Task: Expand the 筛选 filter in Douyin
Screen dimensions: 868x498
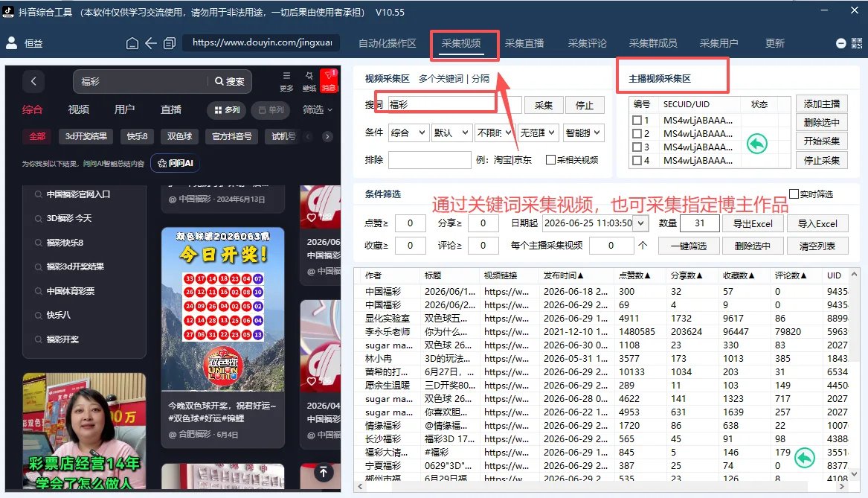Action: pos(317,109)
